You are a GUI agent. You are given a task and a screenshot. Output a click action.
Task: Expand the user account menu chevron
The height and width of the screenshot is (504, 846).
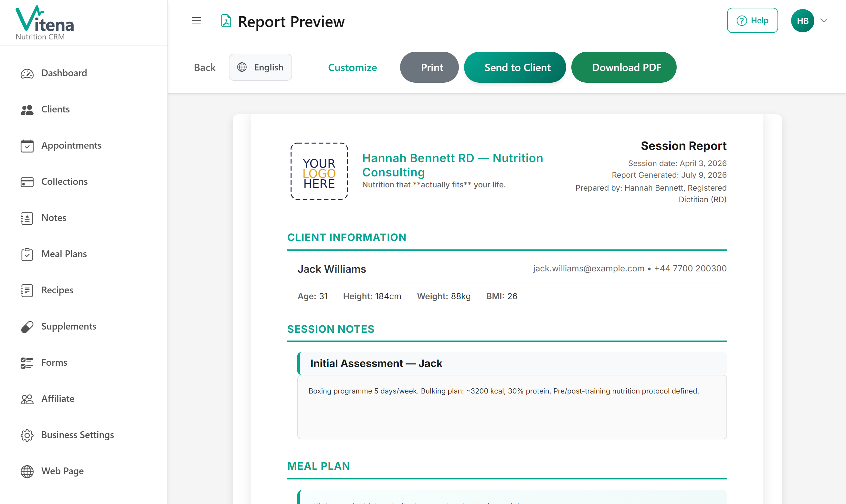point(824,21)
